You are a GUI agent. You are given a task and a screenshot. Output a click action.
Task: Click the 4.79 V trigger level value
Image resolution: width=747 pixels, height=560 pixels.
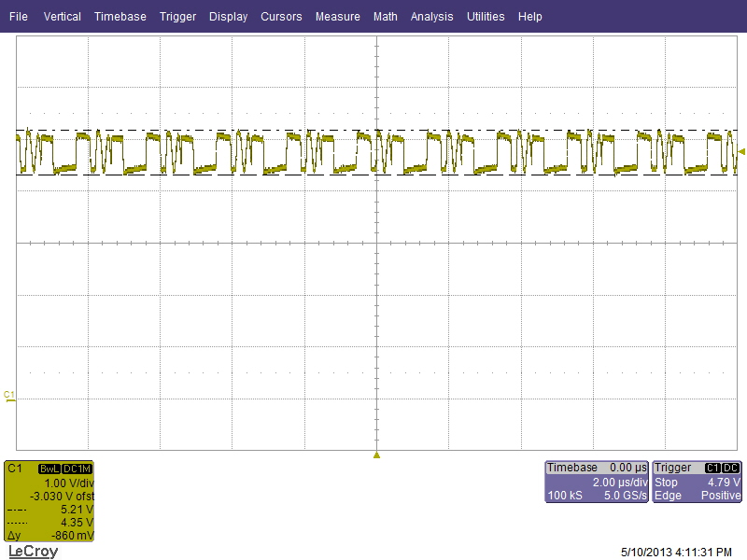point(724,482)
